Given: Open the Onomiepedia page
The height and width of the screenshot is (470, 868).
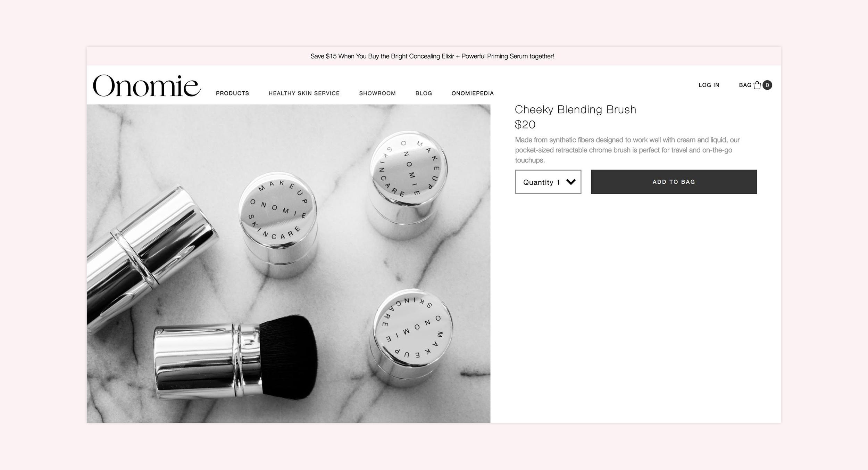Looking at the screenshot, I should point(473,93).
